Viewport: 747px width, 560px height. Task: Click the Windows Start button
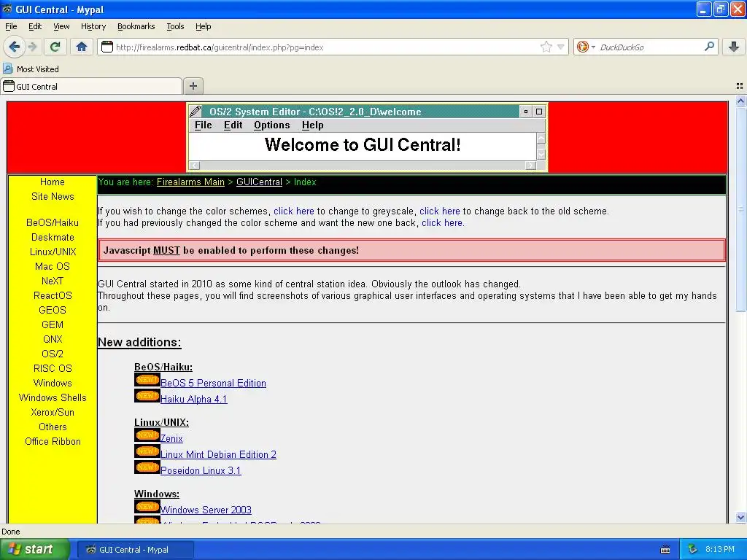point(35,550)
